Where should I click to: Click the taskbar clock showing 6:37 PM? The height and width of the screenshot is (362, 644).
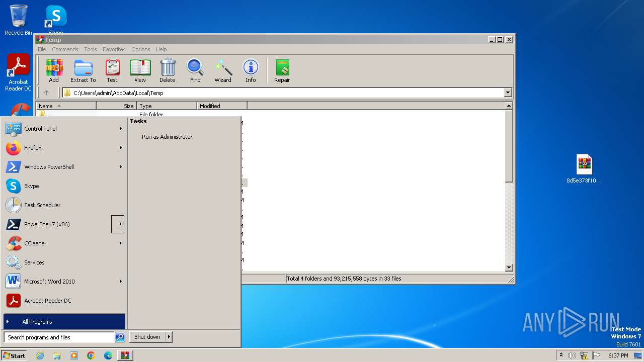point(618,355)
